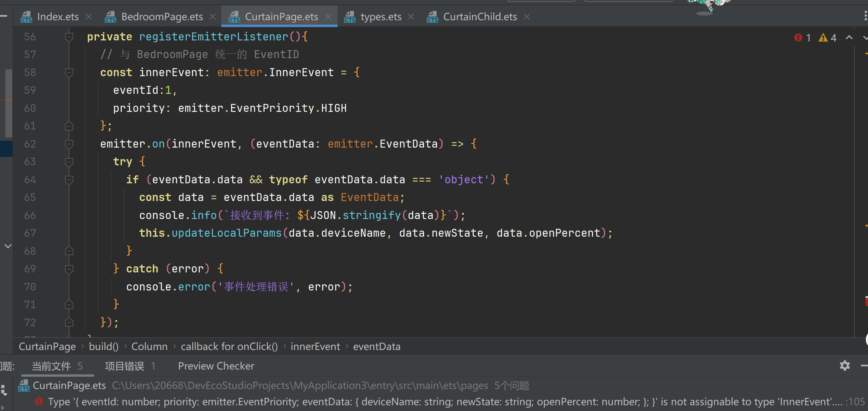Click the fold end marker at line 71

click(x=69, y=305)
